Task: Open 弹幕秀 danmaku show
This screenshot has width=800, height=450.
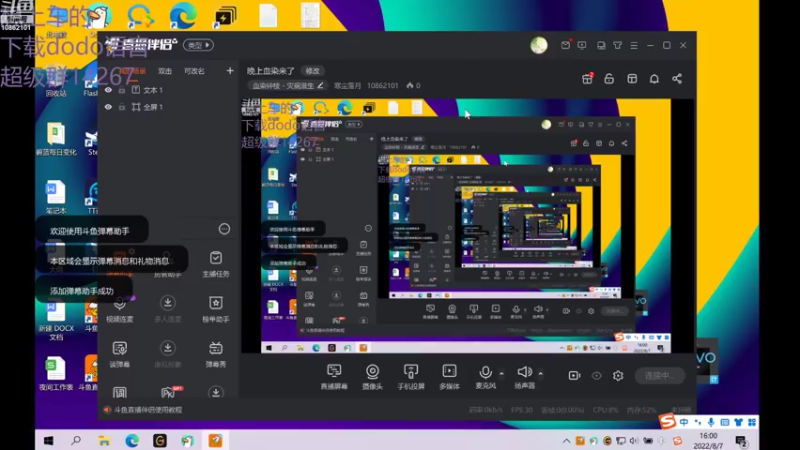Action: (x=216, y=354)
